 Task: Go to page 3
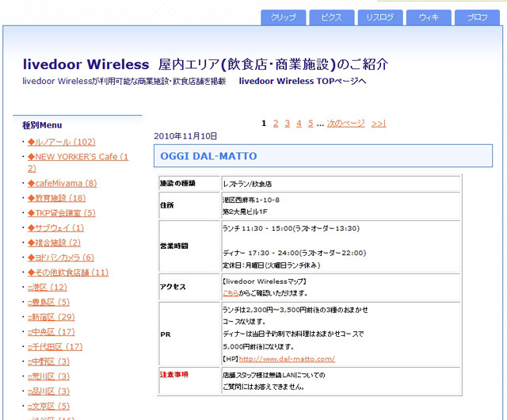pyautogui.click(x=287, y=124)
